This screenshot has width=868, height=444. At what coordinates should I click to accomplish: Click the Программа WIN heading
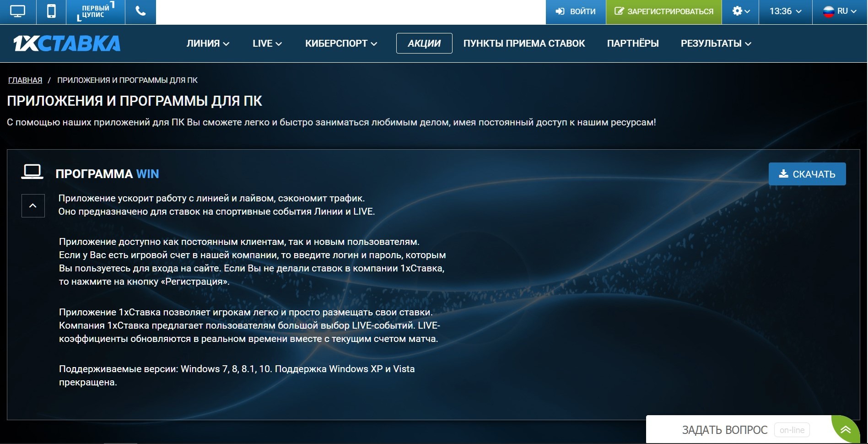[107, 174]
